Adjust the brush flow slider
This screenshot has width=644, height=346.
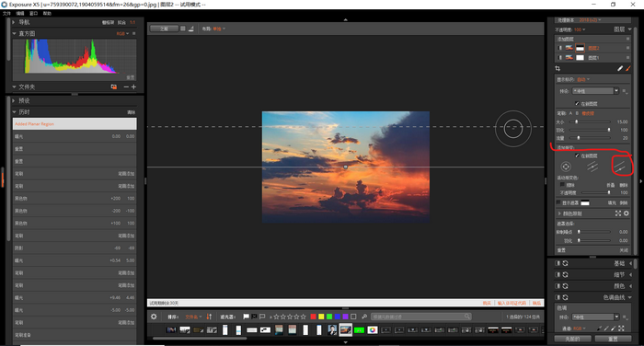591,138
